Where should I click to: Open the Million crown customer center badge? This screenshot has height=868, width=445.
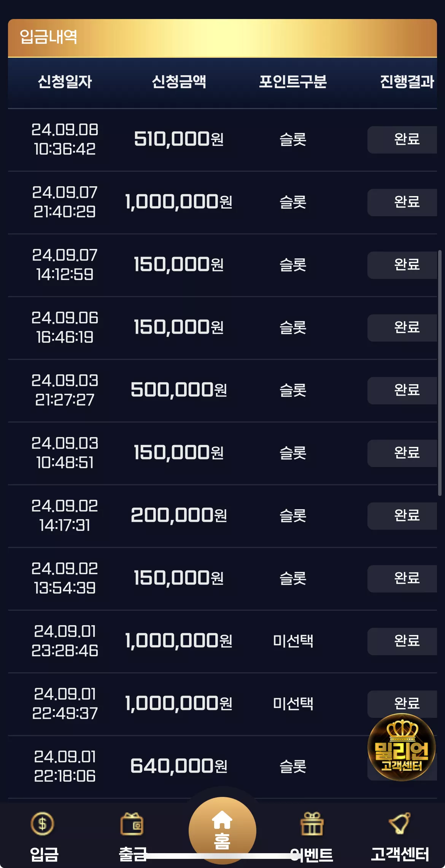point(401,747)
